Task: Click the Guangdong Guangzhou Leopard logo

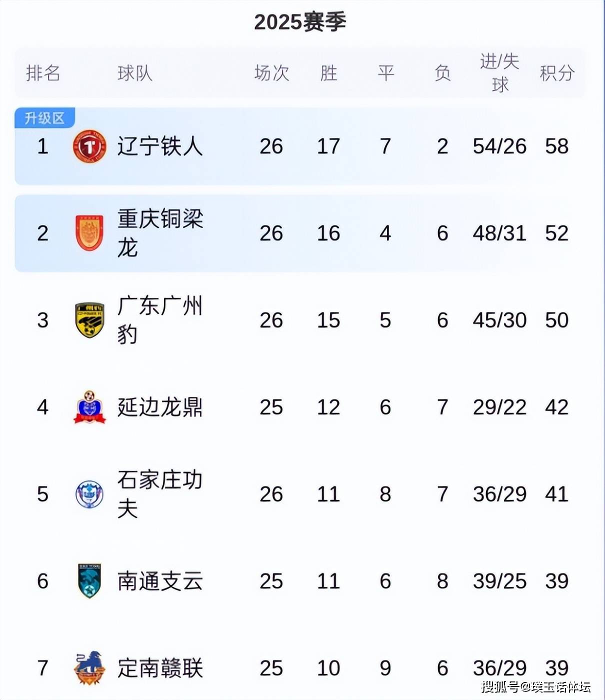Action: 89,320
